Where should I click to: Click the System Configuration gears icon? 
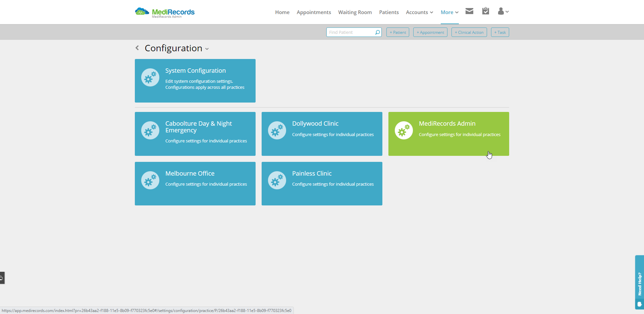150,78
